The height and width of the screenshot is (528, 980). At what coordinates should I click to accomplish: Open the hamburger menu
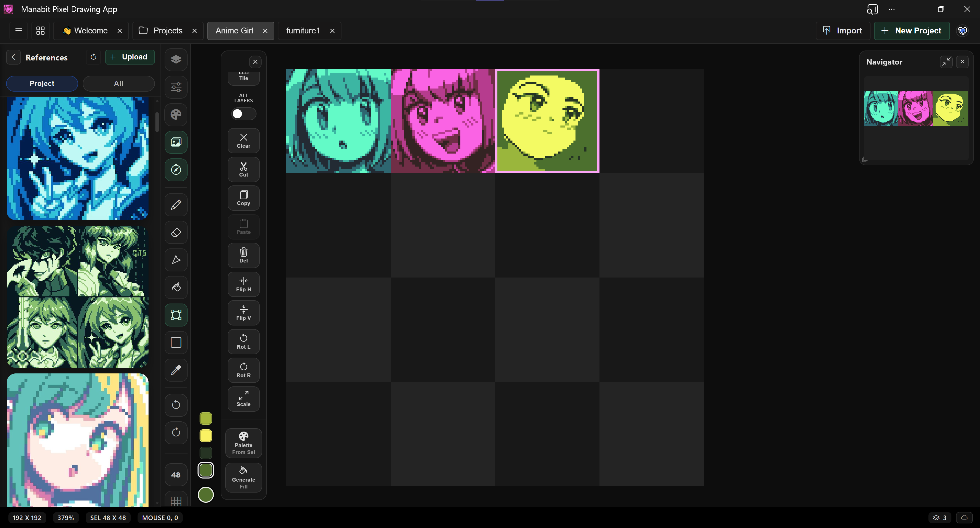tap(18, 30)
